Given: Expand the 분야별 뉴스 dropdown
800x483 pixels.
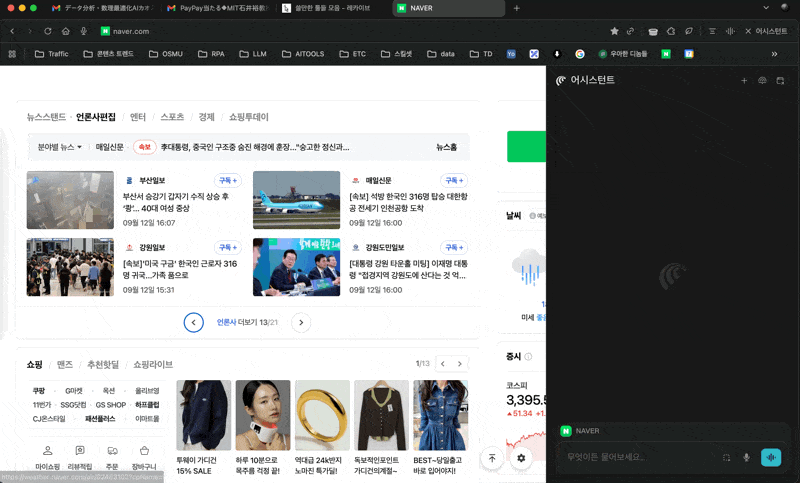Looking at the screenshot, I should pos(60,147).
